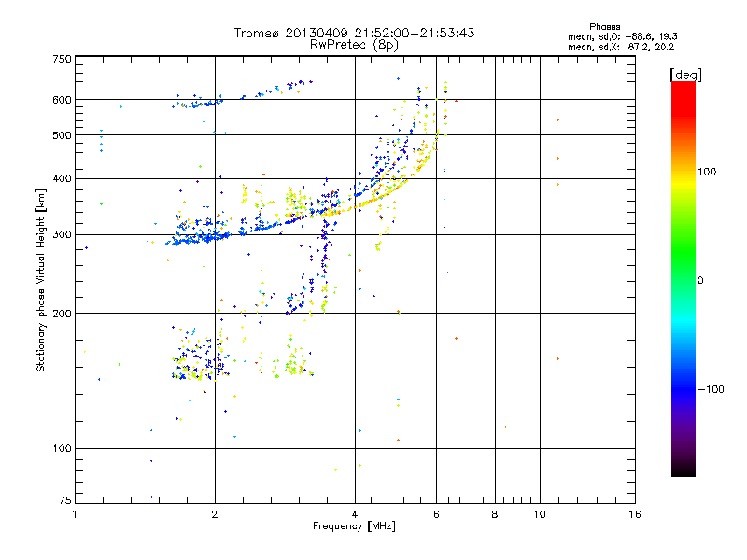Click the colorbar label '0'

click(700, 280)
